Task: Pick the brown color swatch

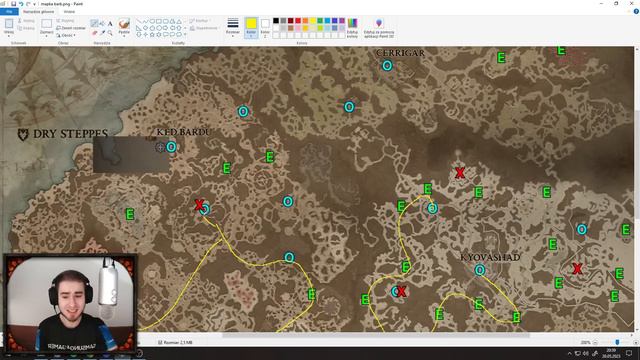Action: pyautogui.click(x=291, y=28)
